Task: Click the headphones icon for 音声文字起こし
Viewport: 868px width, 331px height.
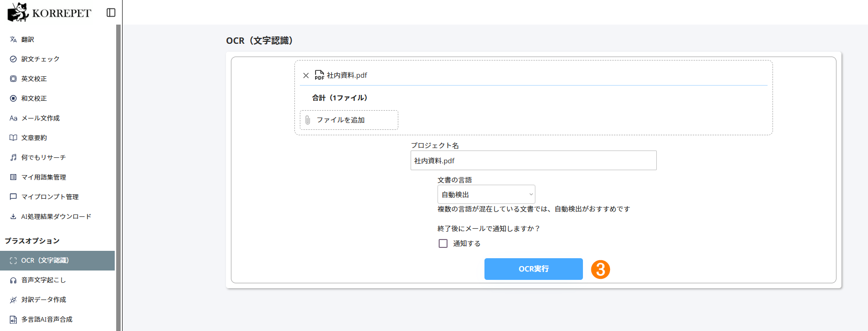Action: 13,280
